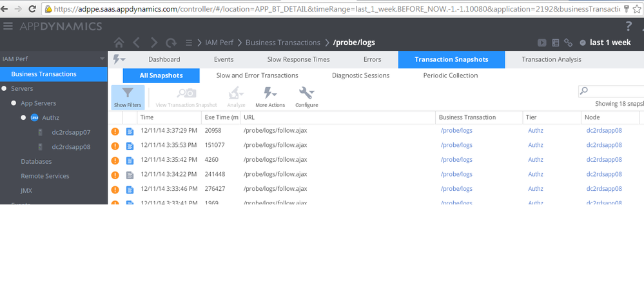Select Business Transactions in the sidebar
644x303 pixels.
coord(54,74)
